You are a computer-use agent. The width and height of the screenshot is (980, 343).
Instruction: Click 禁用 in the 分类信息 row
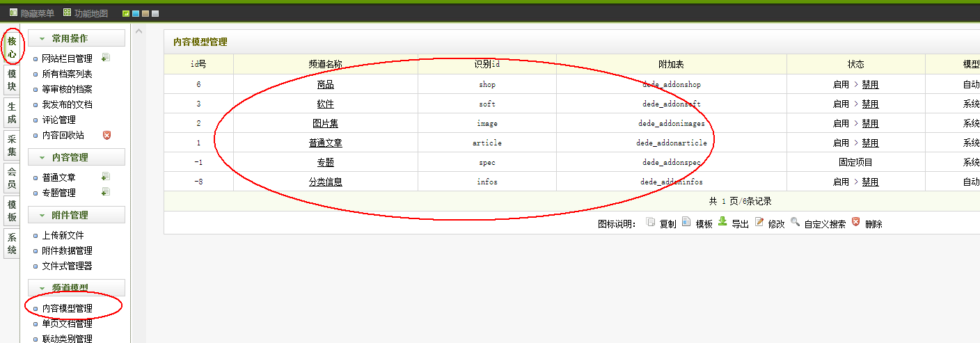click(x=870, y=182)
